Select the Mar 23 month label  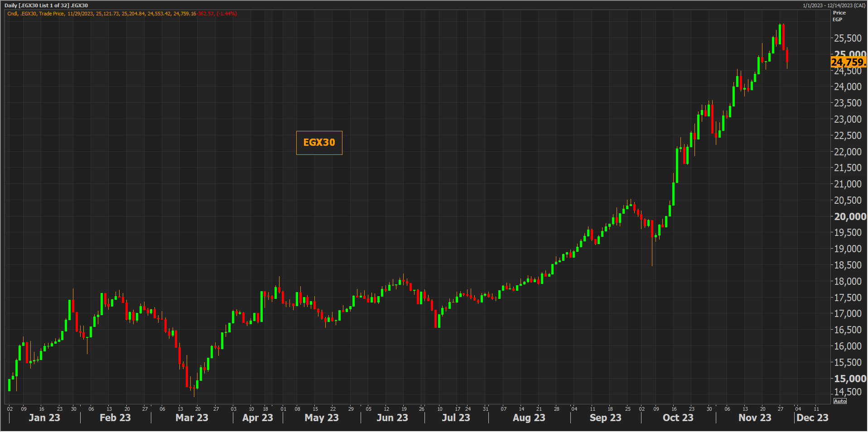pyautogui.click(x=192, y=418)
